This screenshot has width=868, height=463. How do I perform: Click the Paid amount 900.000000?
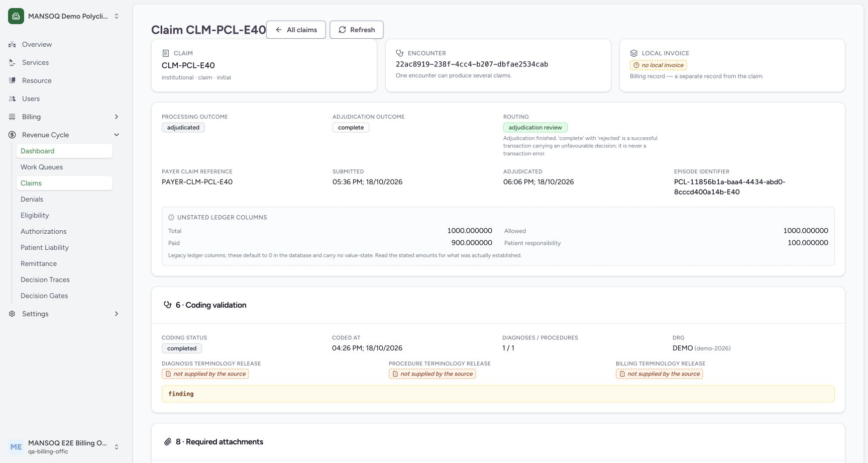tap(472, 243)
